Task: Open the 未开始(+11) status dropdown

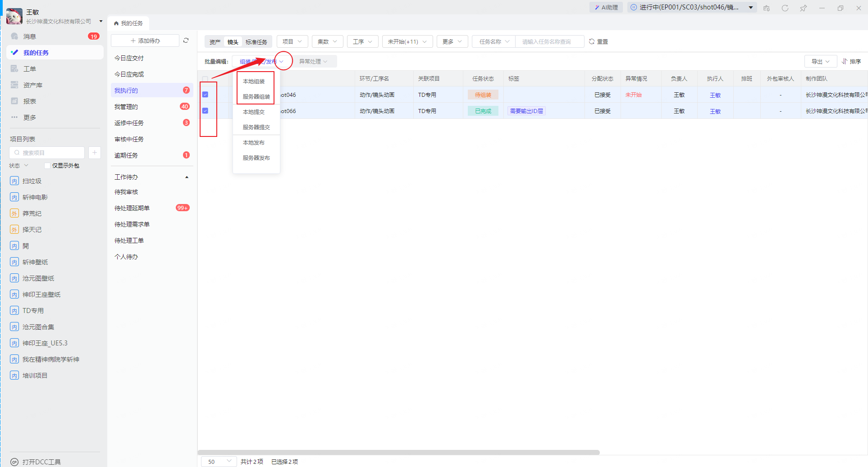Action: click(407, 41)
